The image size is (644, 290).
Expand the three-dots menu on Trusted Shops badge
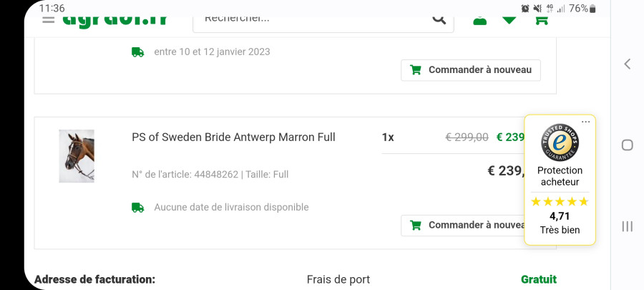(585, 122)
